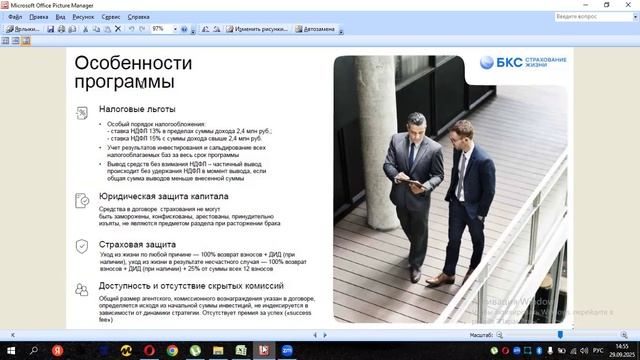Open the Правка menu

[38, 17]
